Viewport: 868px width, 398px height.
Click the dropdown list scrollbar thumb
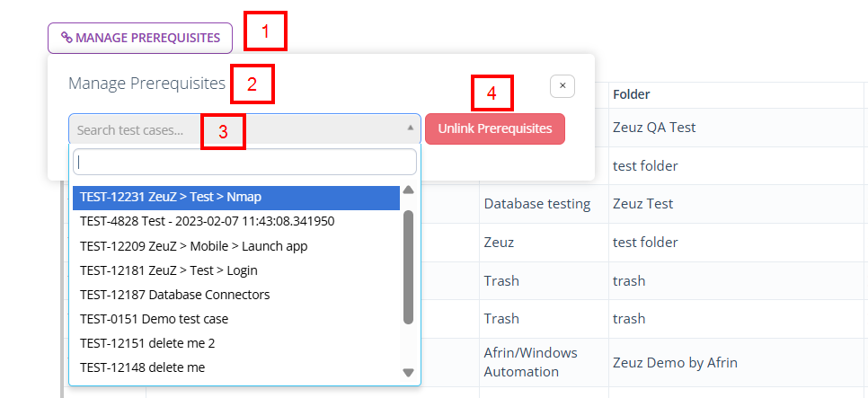[408, 266]
